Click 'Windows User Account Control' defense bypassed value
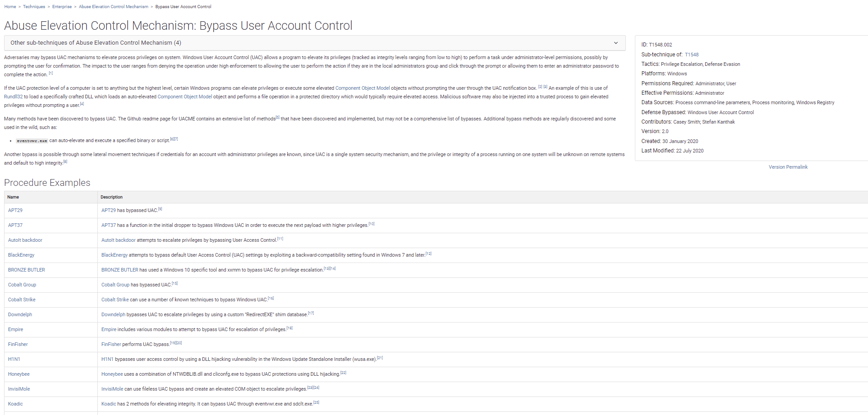This screenshot has height=415, width=868. tap(721, 112)
